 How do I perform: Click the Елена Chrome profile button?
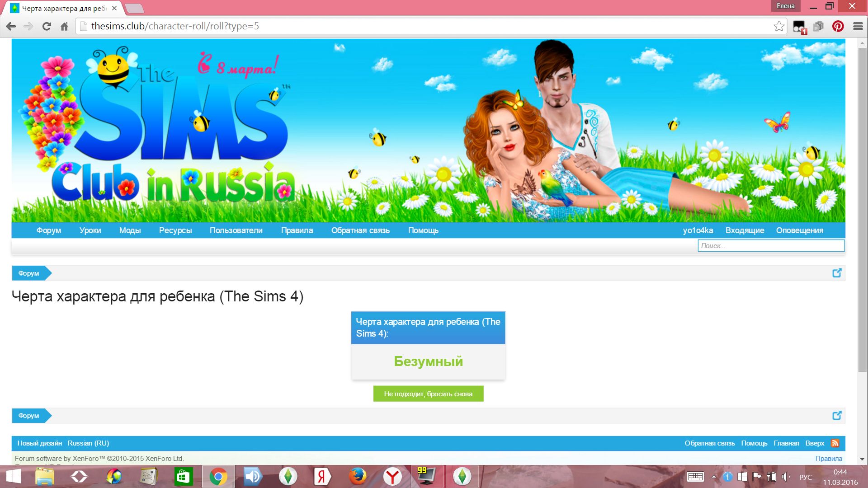tap(786, 6)
